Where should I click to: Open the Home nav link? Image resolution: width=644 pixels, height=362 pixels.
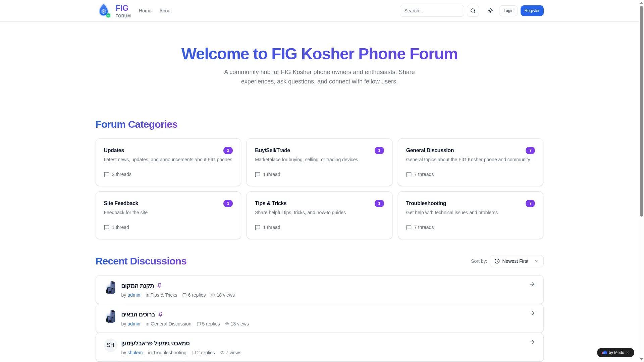(145, 11)
